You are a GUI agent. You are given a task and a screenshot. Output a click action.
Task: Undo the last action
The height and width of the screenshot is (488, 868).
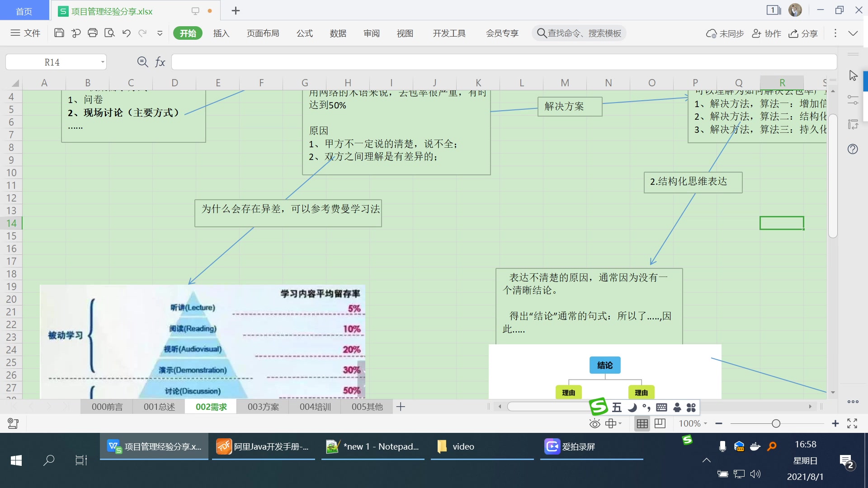click(x=126, y=33)
